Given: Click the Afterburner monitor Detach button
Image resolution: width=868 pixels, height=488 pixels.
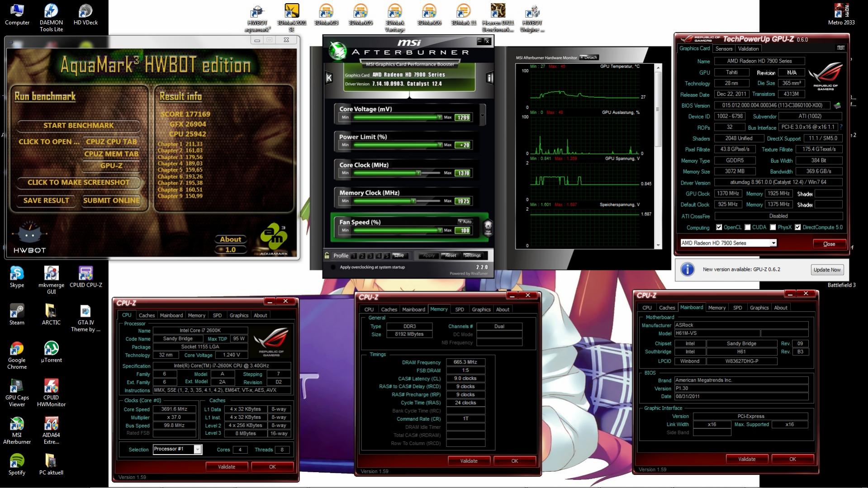Looking at the screenshot, I should pos(589,57).
